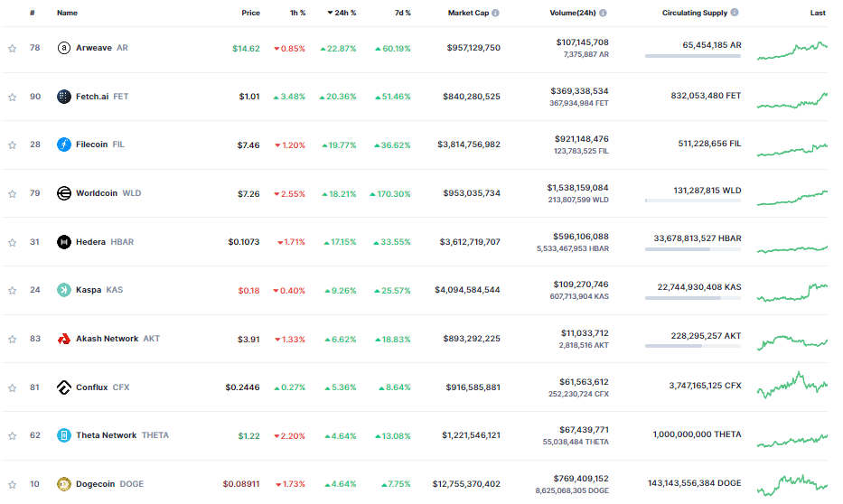Click the Dogecoin logo icon
Image resolution: width=843 pixels, height=504 pixels.
coord(64,484)
